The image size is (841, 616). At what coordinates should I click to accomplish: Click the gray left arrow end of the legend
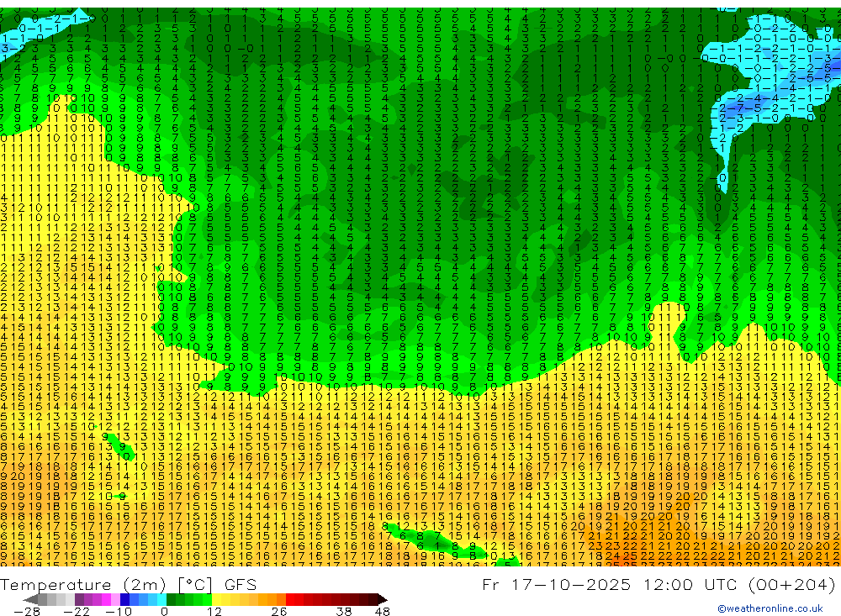click(x=30, y=599)
